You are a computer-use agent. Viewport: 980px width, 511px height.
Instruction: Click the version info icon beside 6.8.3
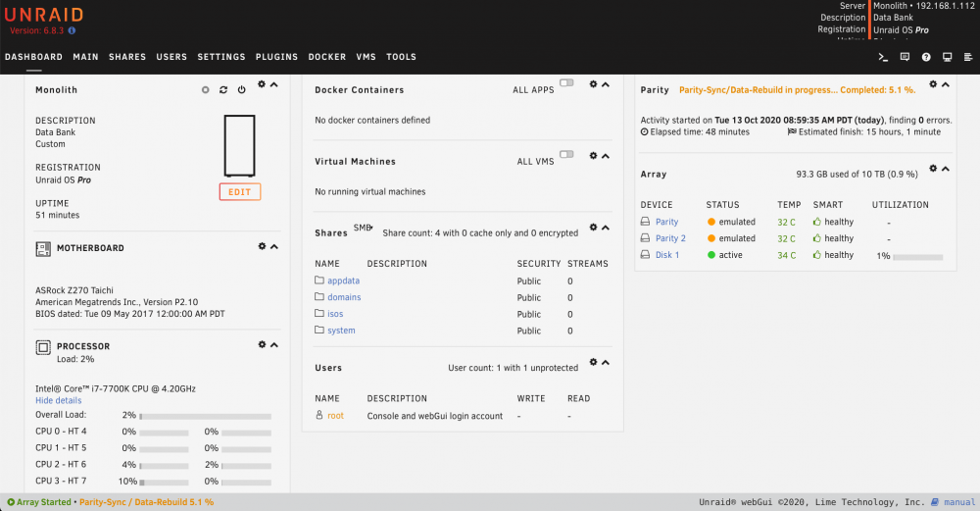coord(72,30)
